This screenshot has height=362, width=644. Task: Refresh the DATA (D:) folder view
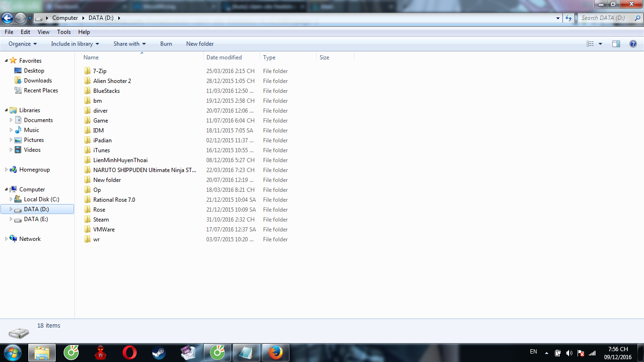coord(569,18)
